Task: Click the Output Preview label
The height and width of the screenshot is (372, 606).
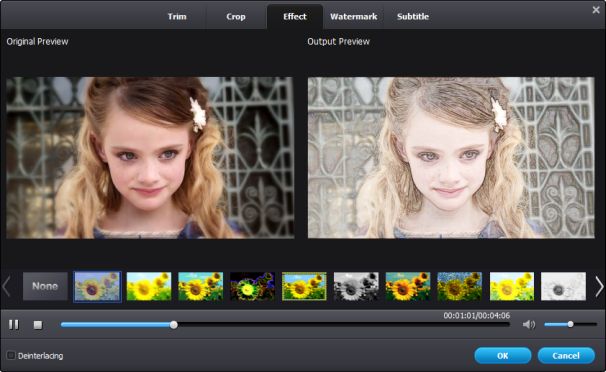Action: pyautogui.click(x=339, y=42)
